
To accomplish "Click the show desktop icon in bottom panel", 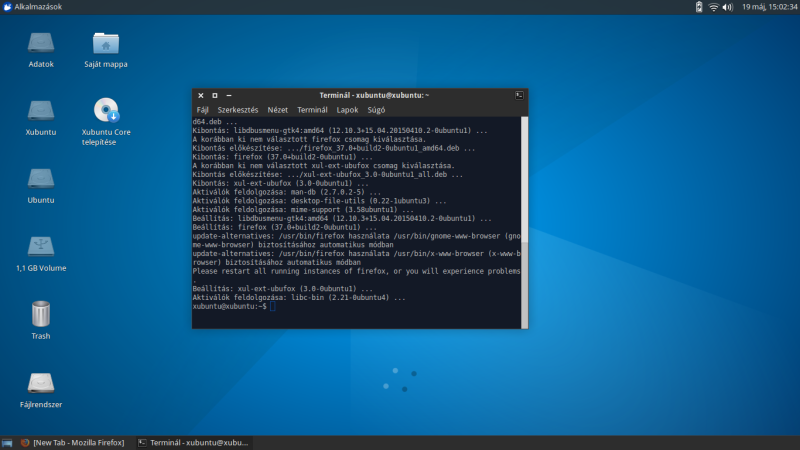I will pos(7,443).
